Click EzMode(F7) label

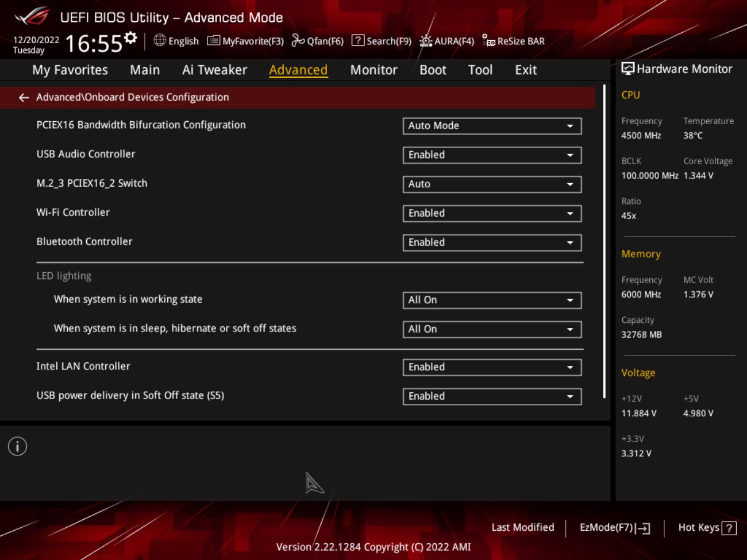pos(606,527)
